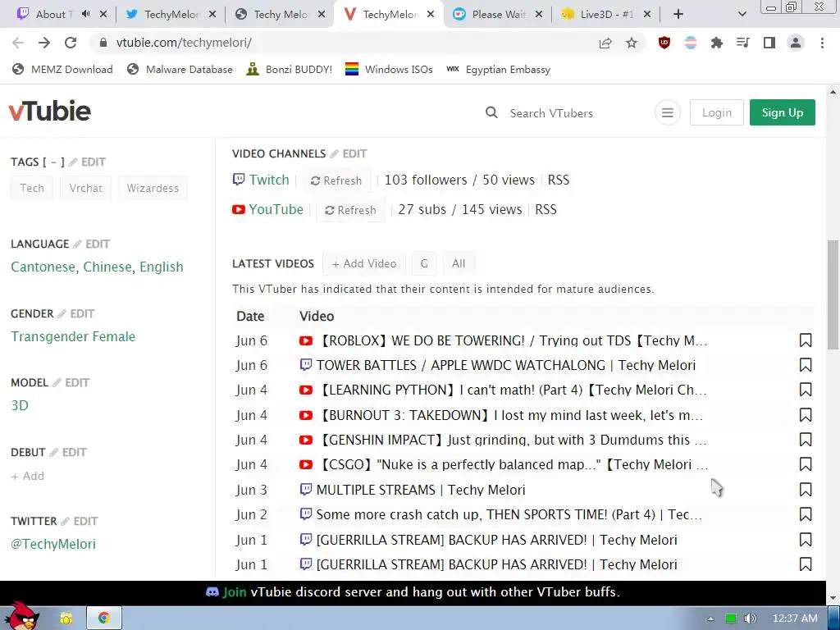The image size is (840, 630).
Task: Open Chrome three-dot menu
Action: [822, 43]
